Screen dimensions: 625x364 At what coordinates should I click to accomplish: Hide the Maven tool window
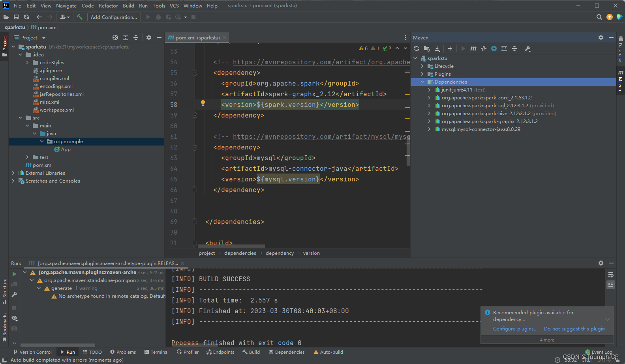[611, 37]
